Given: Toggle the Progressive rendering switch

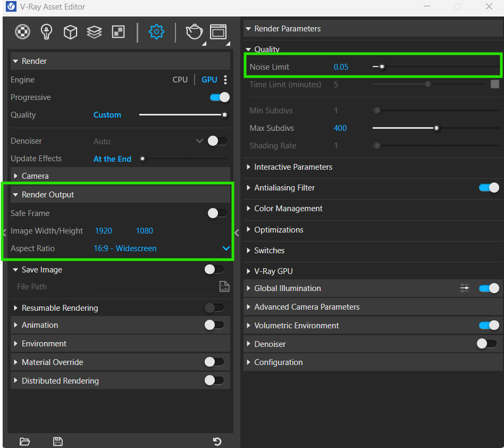Looking at the screenshot, I should (x=220, y=97).
